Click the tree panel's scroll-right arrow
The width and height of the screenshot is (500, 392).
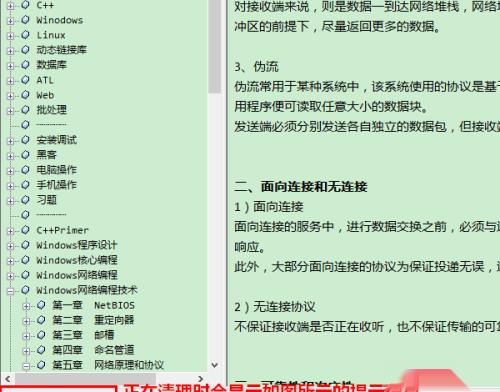(x=200, y=379)
